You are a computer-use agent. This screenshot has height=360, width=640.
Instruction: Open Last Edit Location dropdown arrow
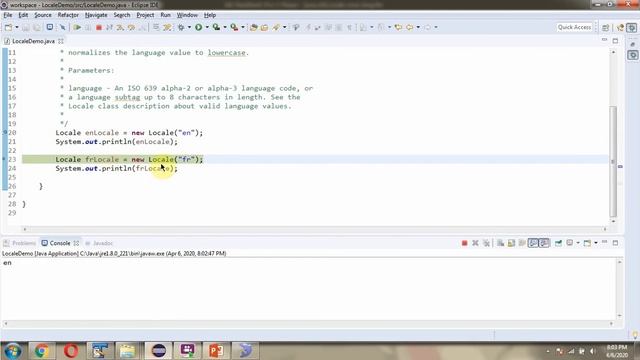(x=418, y=27)
